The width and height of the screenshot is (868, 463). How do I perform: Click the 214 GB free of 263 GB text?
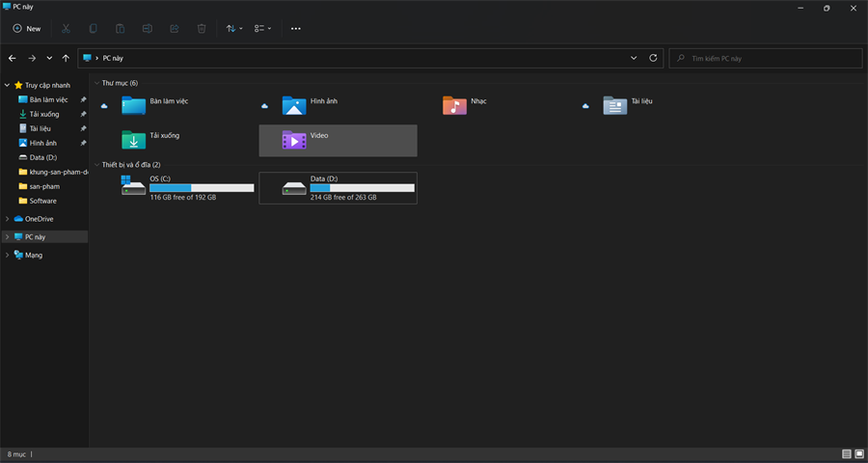[343, 198]
